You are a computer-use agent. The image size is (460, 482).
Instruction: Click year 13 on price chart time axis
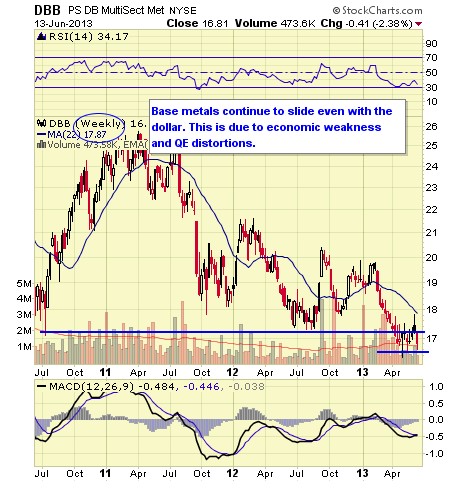(362, 372)
